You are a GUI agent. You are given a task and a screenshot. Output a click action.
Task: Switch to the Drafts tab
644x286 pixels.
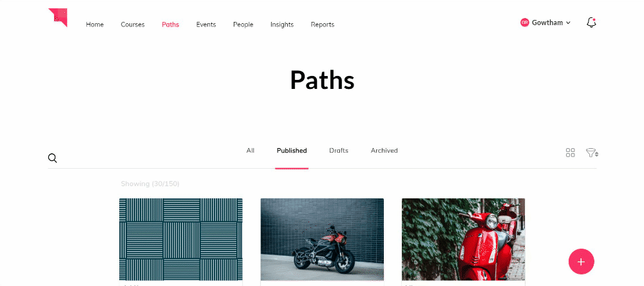339,150
